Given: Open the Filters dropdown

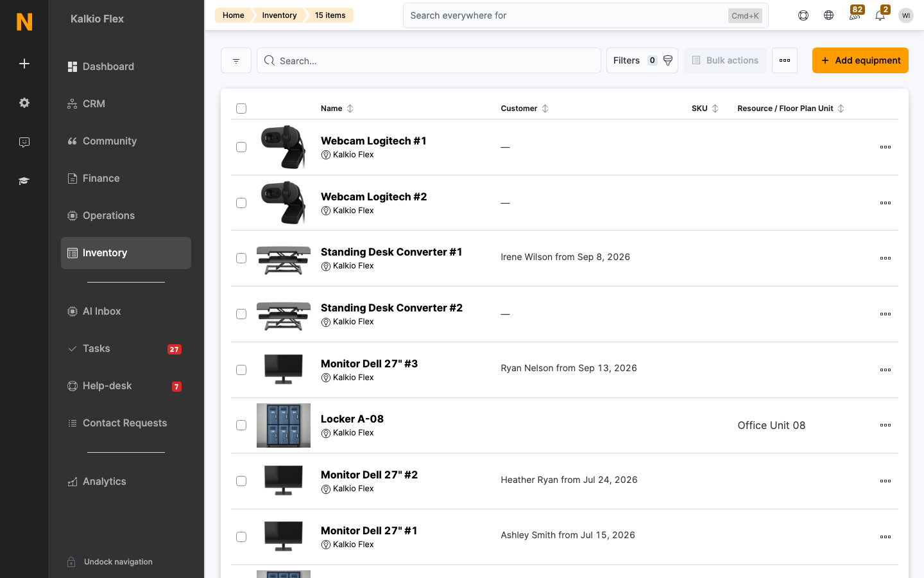Looking at the screenshot, I should point(642,60).
